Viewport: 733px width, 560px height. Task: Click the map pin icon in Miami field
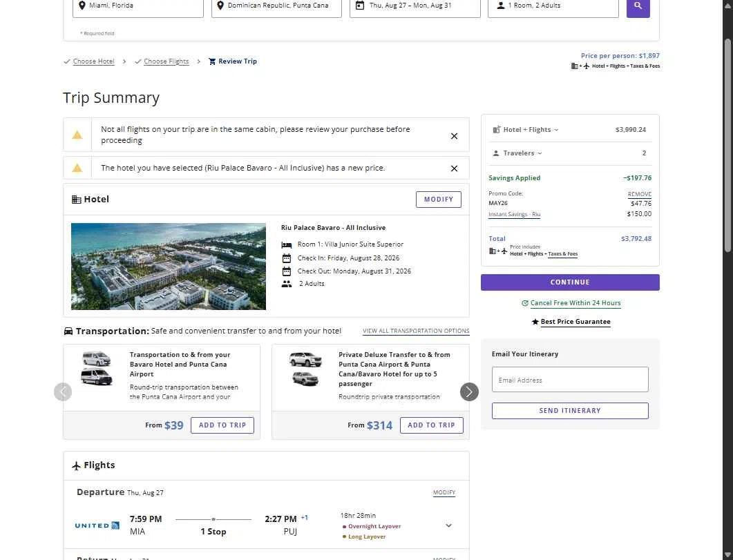coord(82,5)
